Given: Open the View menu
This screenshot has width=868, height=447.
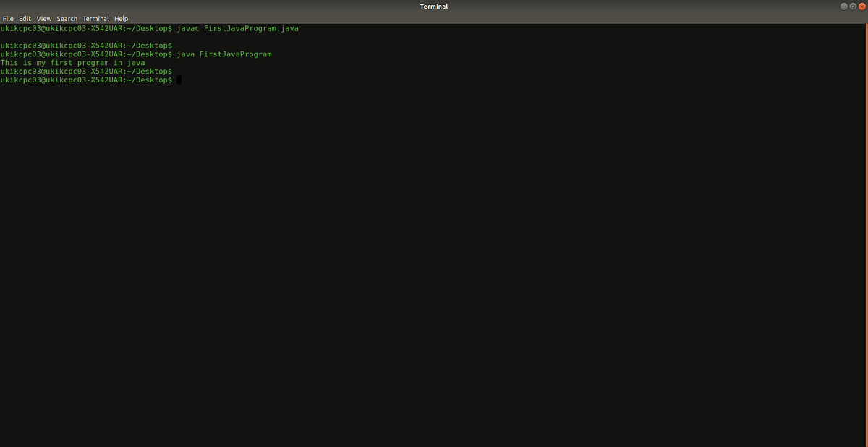Looking at the screenshot, I should pos(43,18).
